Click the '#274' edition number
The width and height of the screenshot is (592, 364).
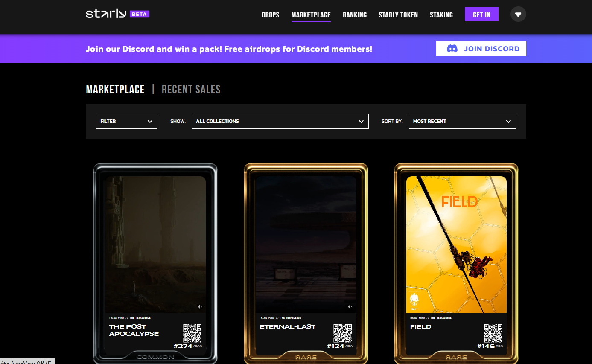click(x=183, y=346)
